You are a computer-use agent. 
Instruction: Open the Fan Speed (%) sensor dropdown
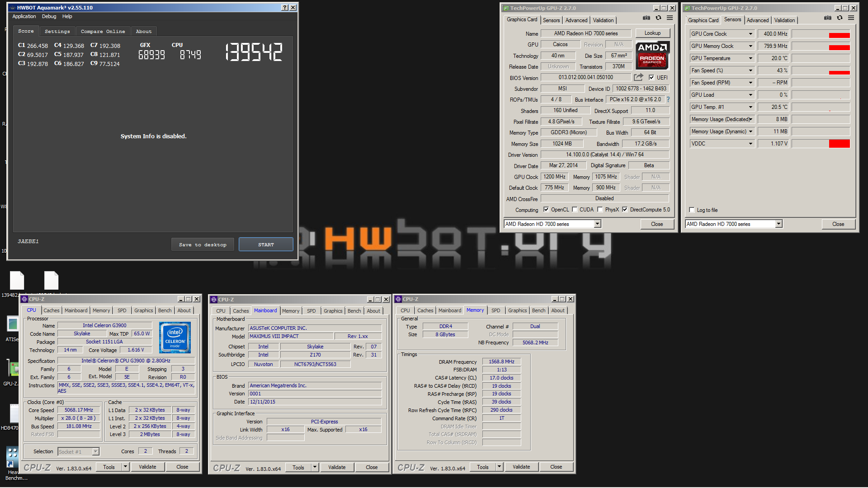[750, 70]
